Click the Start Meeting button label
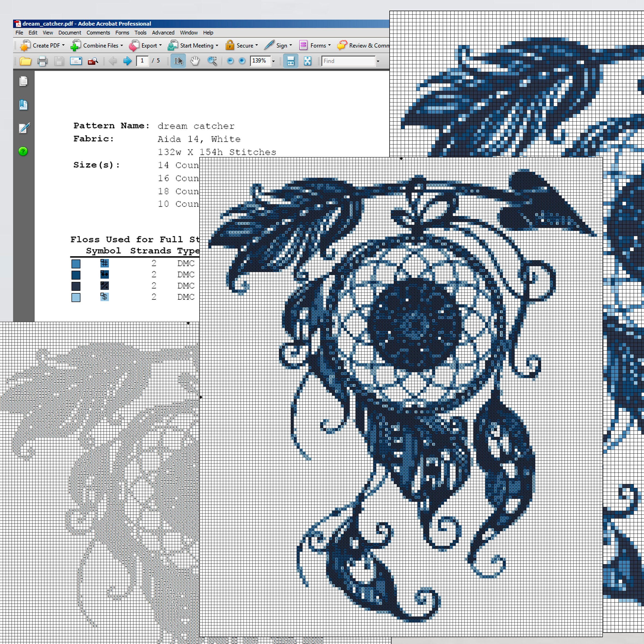This screenshot has width=644, height=644. tap(197, 46)
